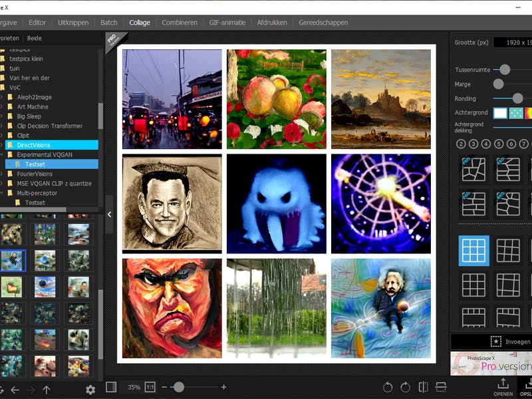Select the white monster image in the collage
The height and width of the screenshot is (399, 532).
(277, 203)
